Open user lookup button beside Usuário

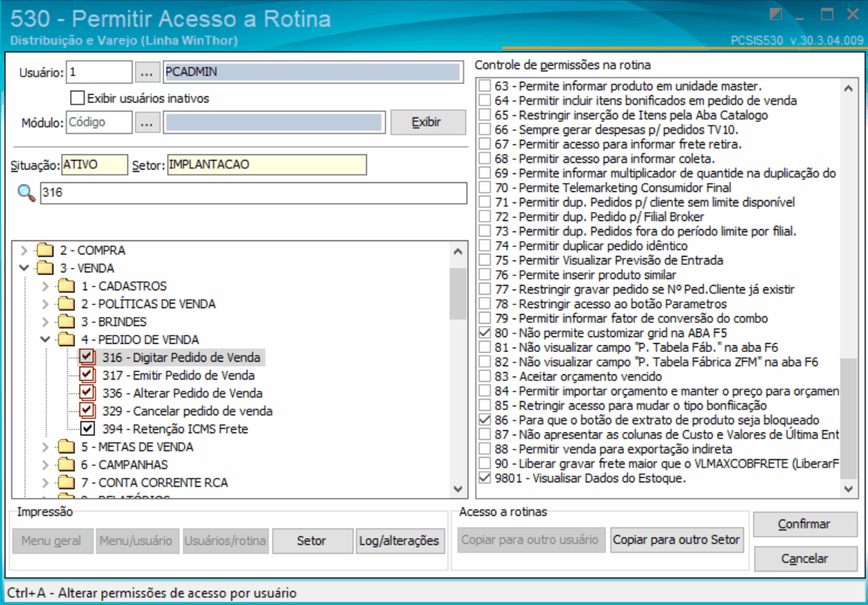[147, 73]
